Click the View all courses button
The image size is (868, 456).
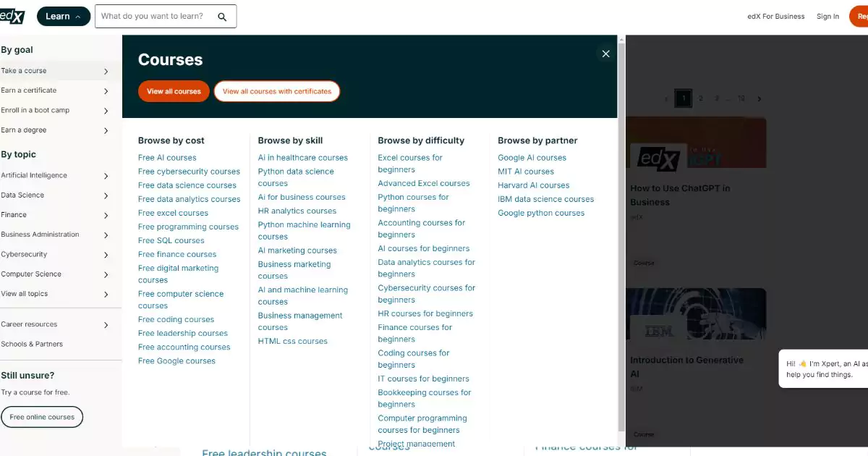(x=174, y=91)
